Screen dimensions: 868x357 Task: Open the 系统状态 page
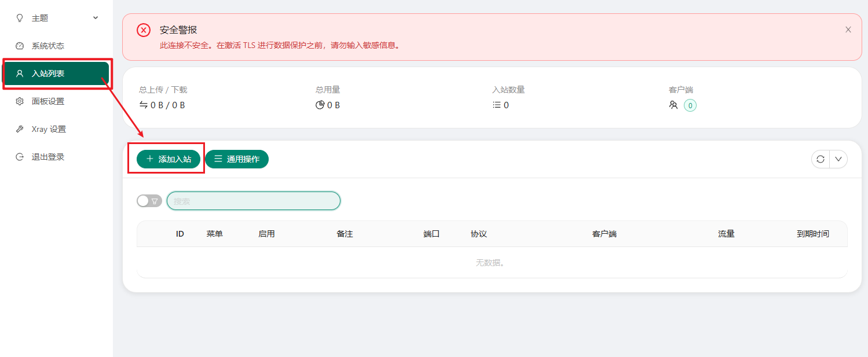coord(56,46)
